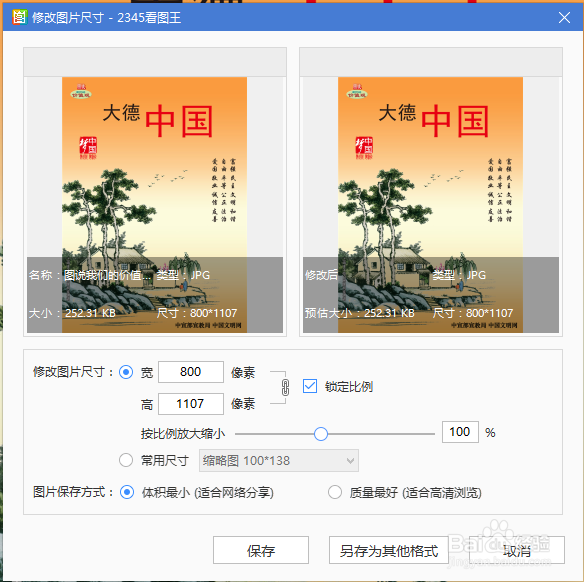Click the 另存为其他格式 button
Screen dimensions: 584x582
389,550
